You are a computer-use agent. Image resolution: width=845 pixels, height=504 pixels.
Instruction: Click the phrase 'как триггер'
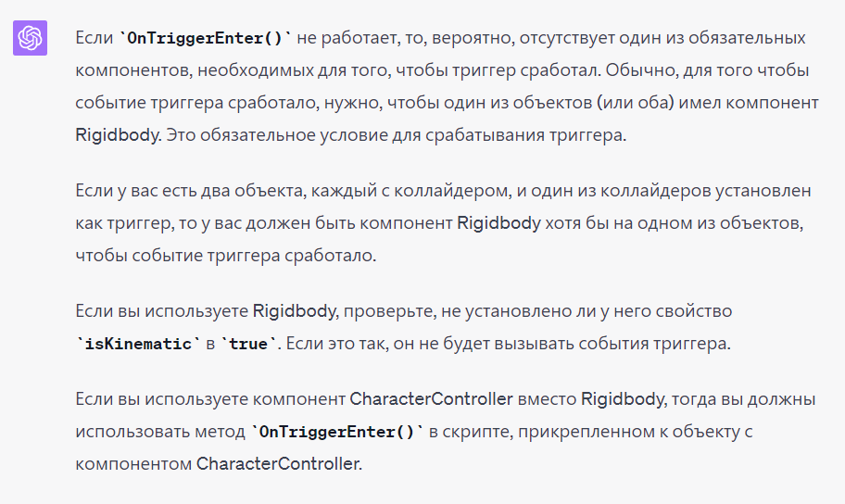click(x=123, y=223)
